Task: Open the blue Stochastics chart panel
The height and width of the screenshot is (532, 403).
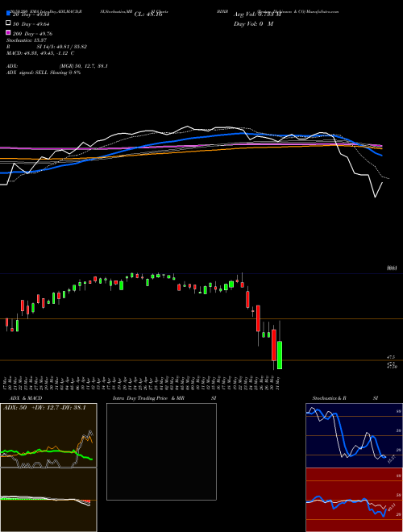Action: 354,435
